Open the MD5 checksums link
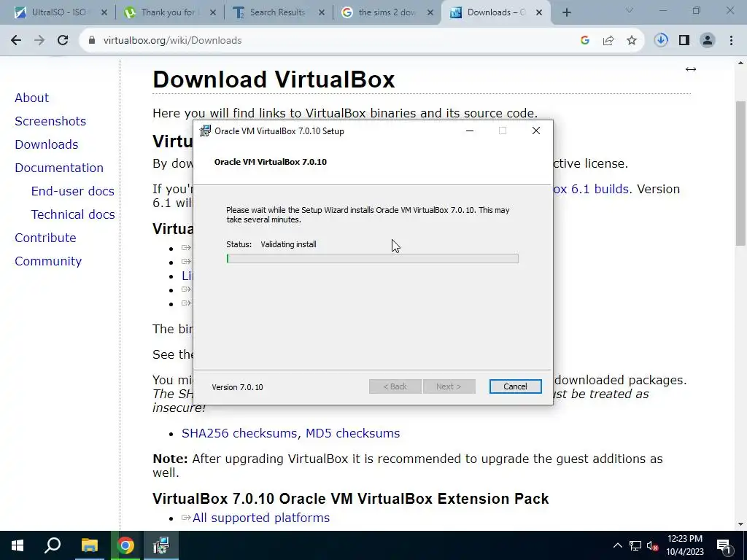 352,433
